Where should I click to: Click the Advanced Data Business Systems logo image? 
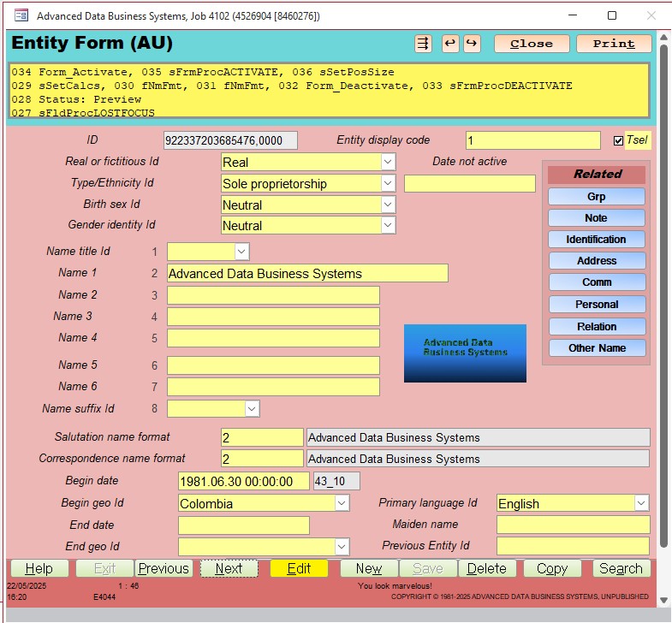465,353
